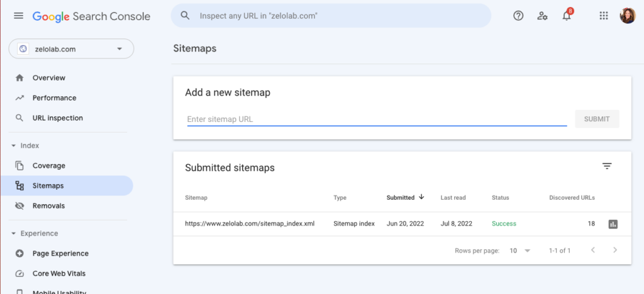Click the SUBMIT sitemap button
The width and height of the screenshot is (644, 294).
tap(597, 119)
